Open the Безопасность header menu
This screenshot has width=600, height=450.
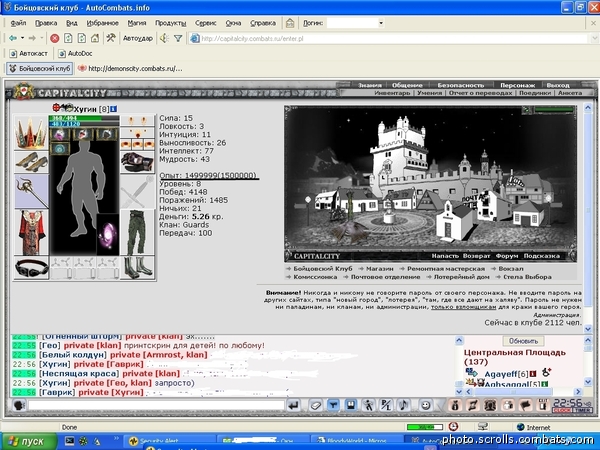click(461, 85)
